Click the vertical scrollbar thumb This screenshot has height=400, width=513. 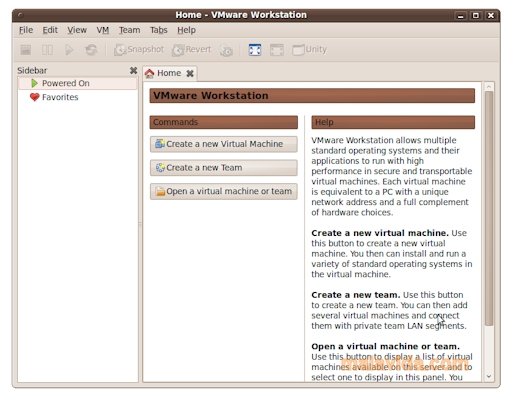click(x=489, y=208)
